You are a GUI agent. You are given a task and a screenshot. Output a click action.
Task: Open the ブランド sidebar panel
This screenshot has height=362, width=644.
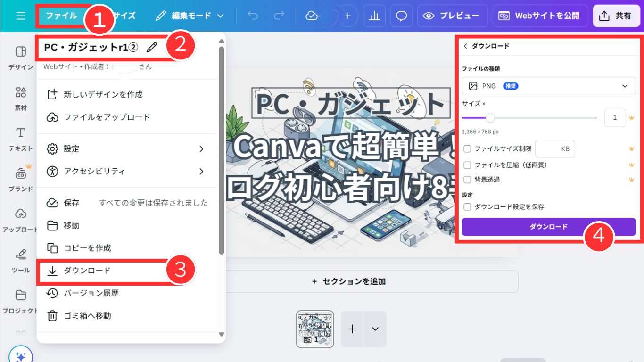click(x=20, y=180)
